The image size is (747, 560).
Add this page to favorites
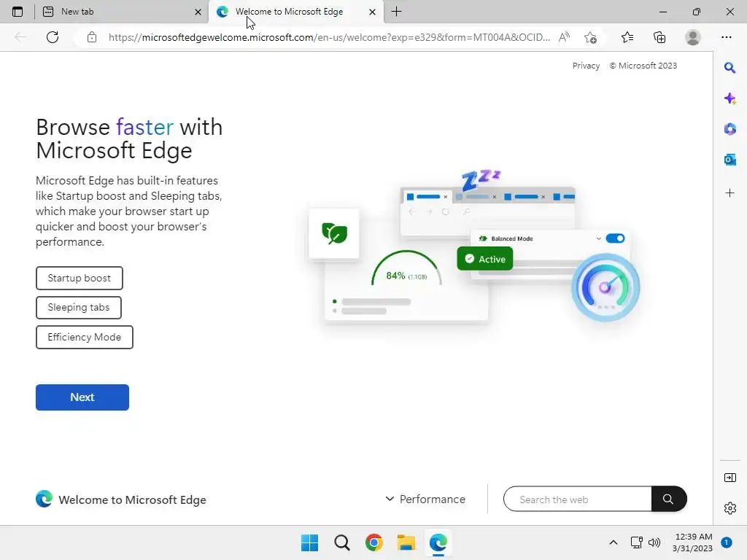point(590,37)
